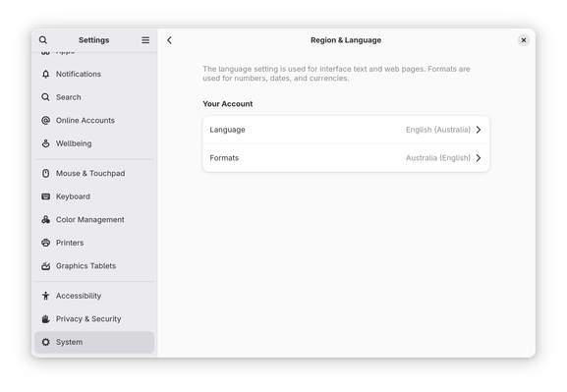
Task: Open the English (Australia) language value
Action: point(438,130)
